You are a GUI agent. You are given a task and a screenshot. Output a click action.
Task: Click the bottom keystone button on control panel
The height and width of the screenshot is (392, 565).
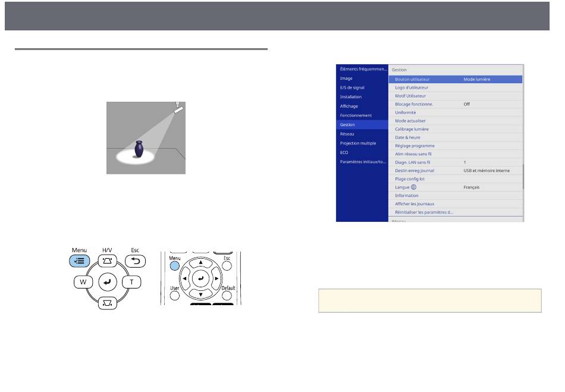108,303
